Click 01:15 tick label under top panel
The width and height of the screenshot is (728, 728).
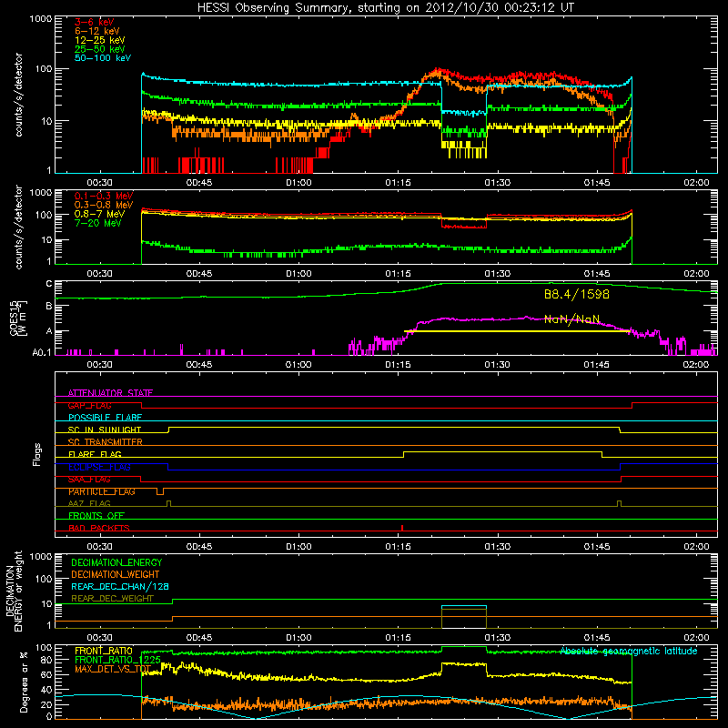pyautogui.click(x=398, y=183)
